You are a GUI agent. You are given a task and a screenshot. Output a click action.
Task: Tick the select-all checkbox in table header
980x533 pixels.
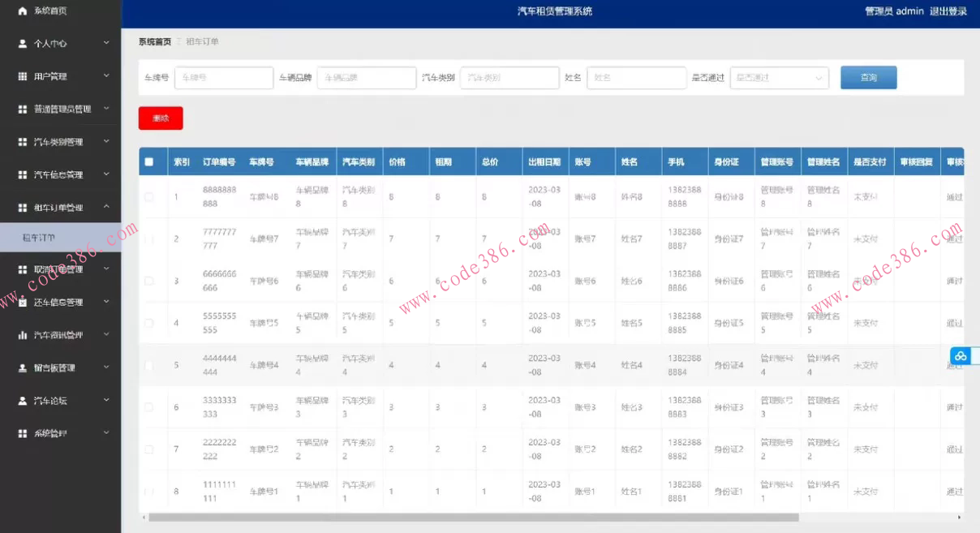click(x=149, y=162)
